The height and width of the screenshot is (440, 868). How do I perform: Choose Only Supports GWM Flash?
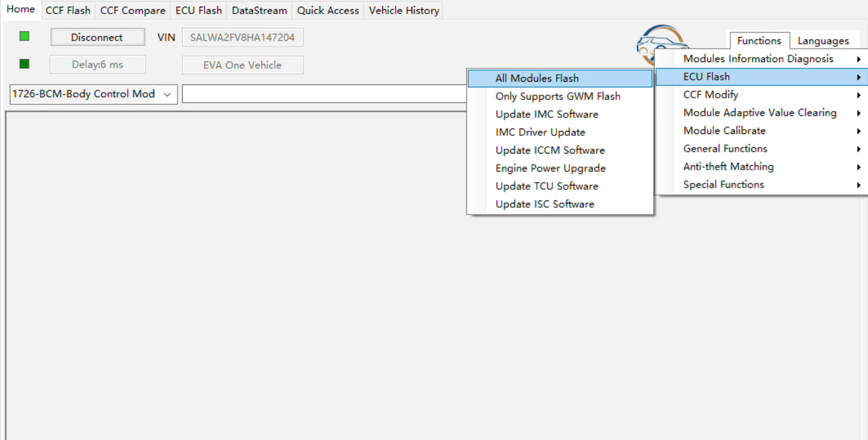(560, 96)
